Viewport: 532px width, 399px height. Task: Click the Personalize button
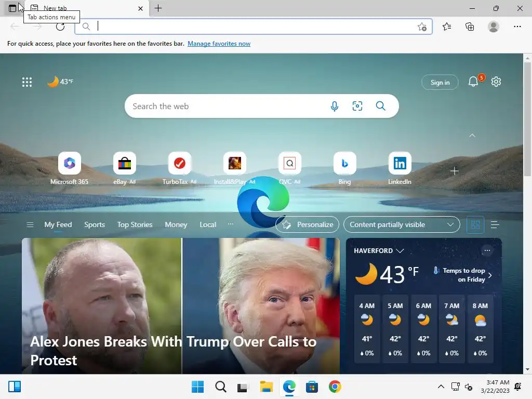coord(308,224)
